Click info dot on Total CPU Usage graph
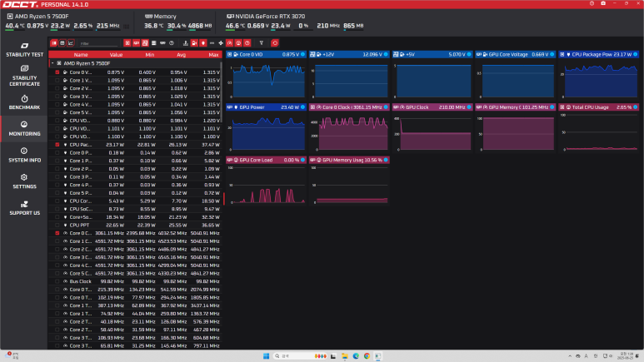Image resolution: width=644 pixels, height=362 pixels. pos(636,107)
